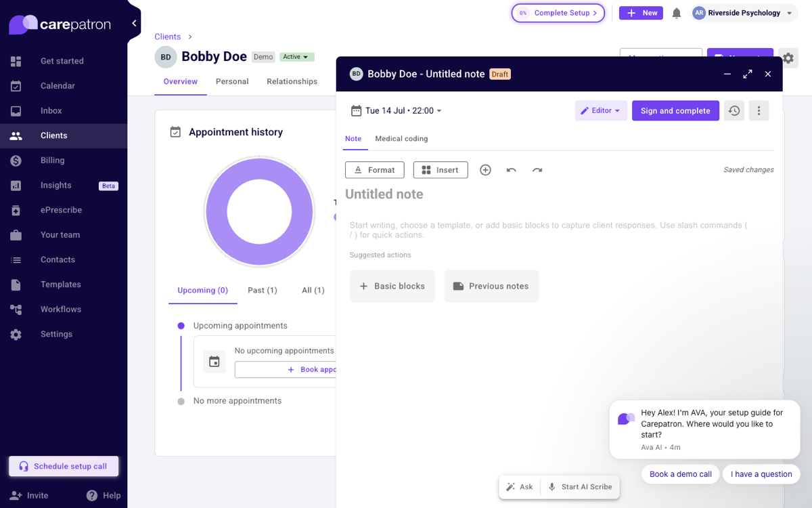Click Bobby Doe BD avatar
Image resolution: width=812 pixels, height=508 pixels.
166,57
